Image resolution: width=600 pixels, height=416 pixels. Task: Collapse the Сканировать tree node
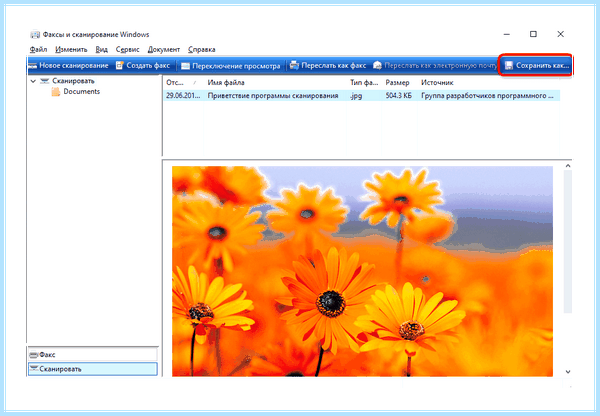point(33,81)
